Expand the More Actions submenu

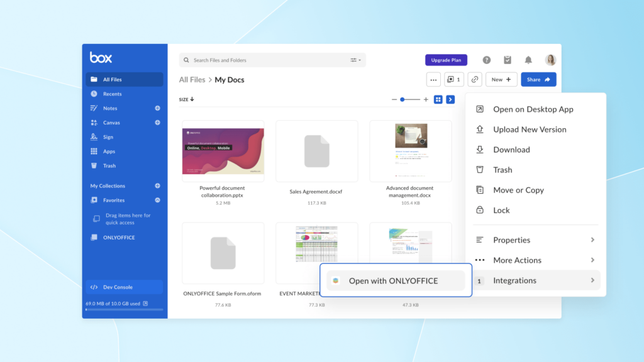pos(518,260)
